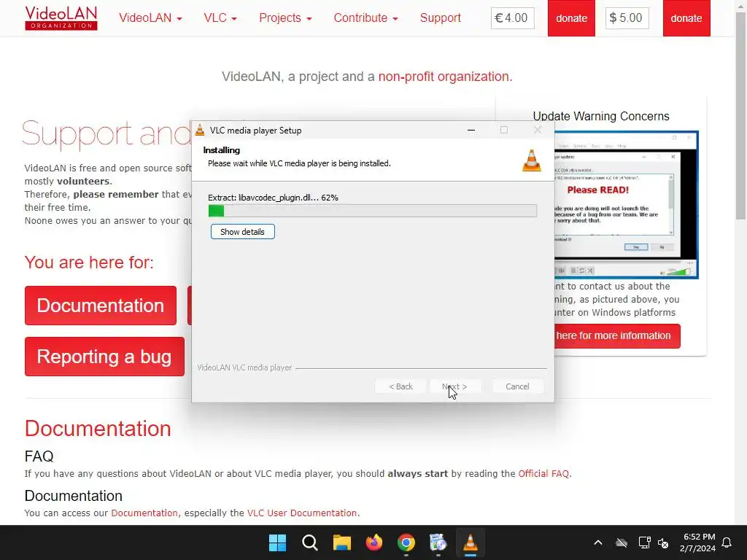
Task: Open the Update Warning screenshot thumbnail
Action: pyautogui.click(x=626, y=205)
